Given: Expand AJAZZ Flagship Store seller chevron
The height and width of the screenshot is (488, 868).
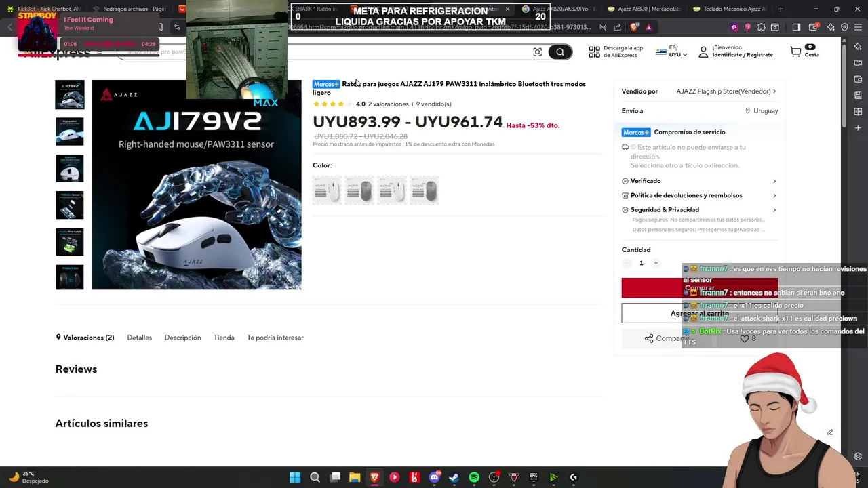Looking at the screenshot, I should point(774,91).
